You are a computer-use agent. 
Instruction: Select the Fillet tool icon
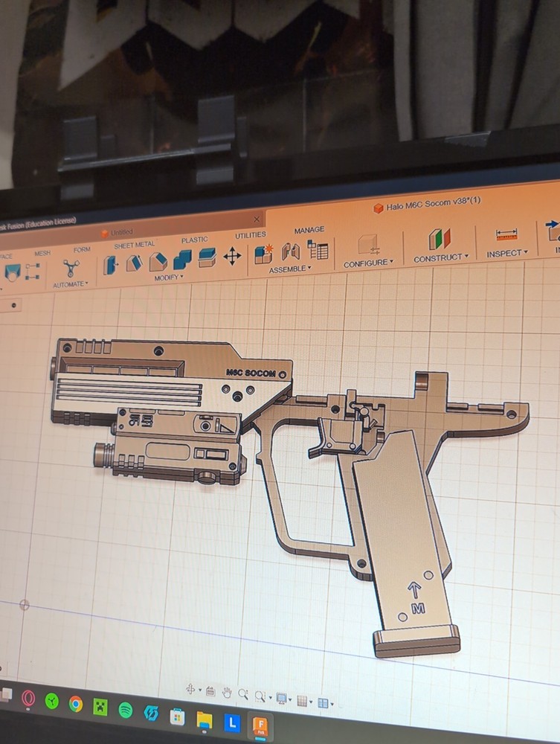point(135,263)
